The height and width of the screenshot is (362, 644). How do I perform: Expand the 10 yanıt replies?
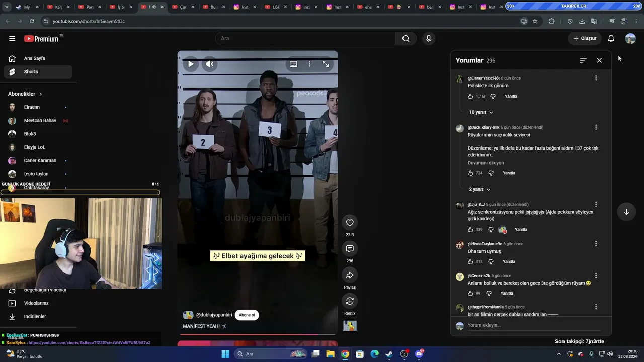coord(481,112)
